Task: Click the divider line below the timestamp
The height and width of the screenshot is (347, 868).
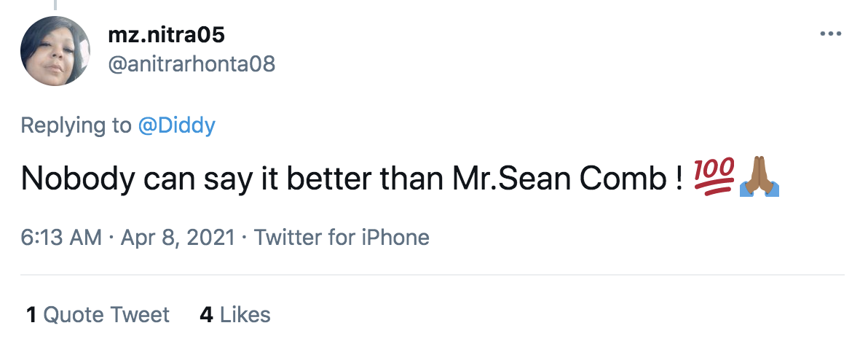Action: [x=433, y=275]
